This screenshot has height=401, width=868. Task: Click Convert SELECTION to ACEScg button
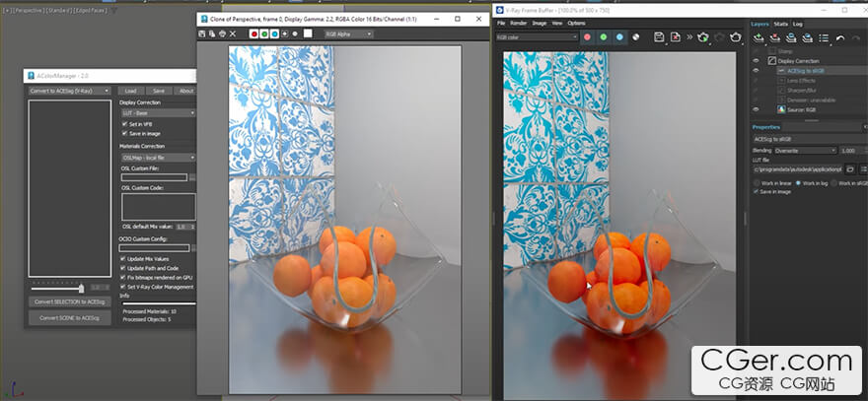tap(70, 302)
